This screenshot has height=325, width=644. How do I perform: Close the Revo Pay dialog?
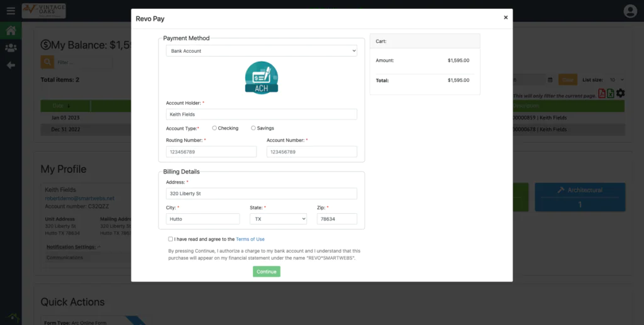click(506, 18)
